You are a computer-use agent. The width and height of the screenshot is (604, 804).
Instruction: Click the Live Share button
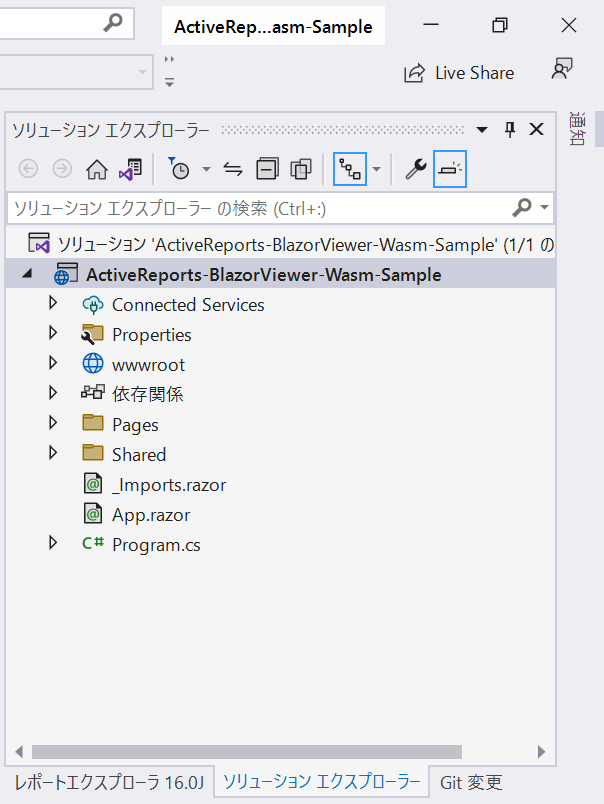click(x=459, y=73)
